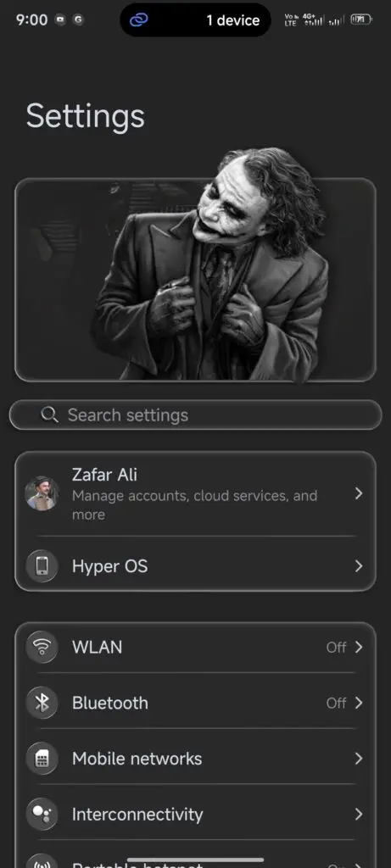Tap the Zafar Ali profile avatar
Screen dimensions: 391x868
[42, 493]
